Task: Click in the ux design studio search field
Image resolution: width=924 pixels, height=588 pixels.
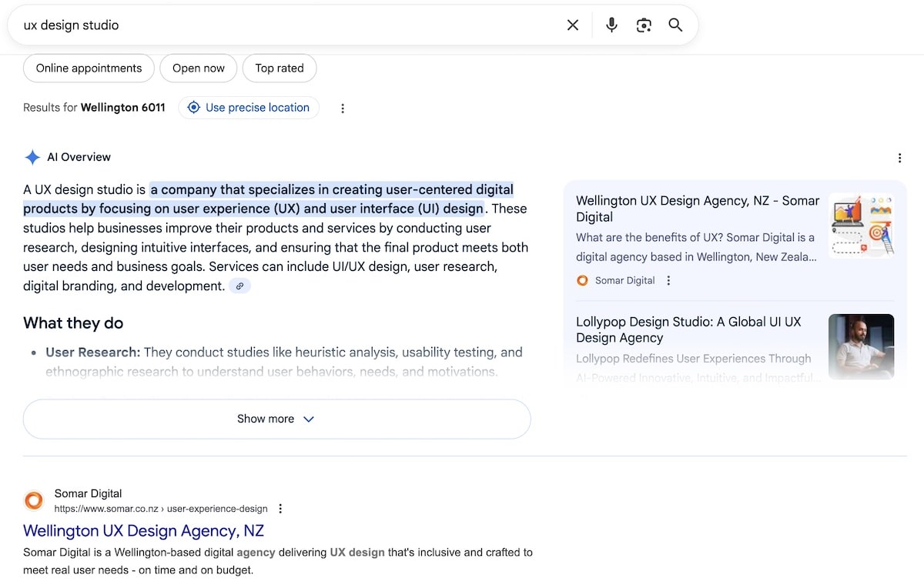Action: click(x=285, y=25)
